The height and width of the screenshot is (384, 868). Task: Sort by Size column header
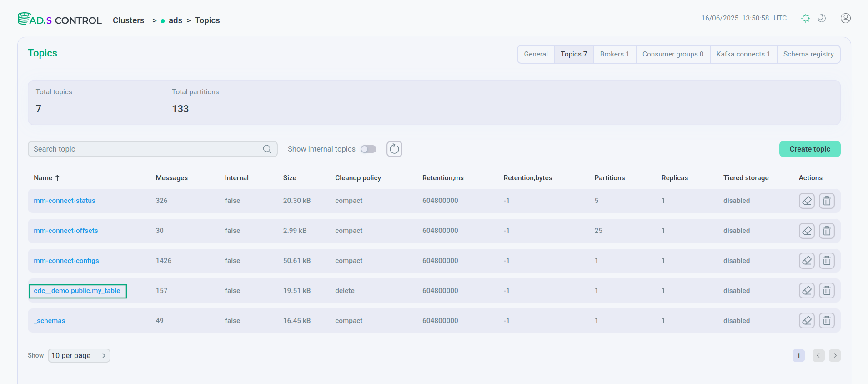(x=290, y=178)
